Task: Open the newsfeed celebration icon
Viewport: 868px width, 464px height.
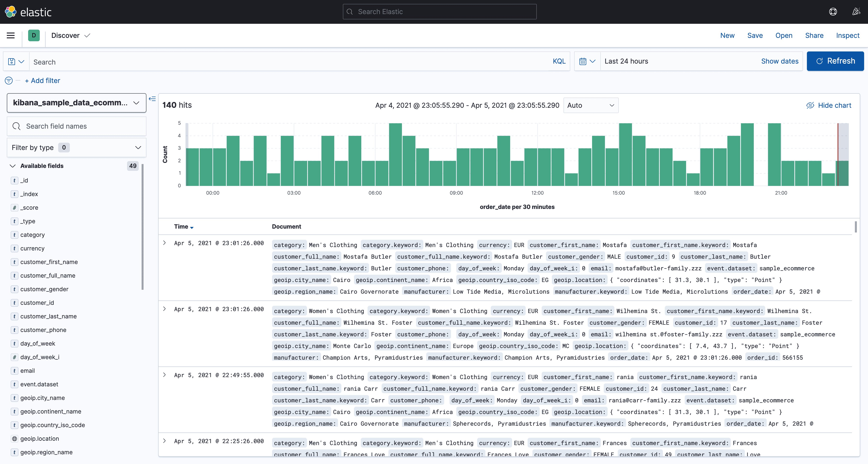Action: coord(856,12)
